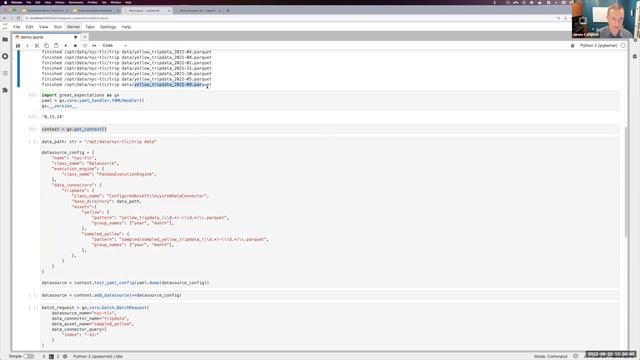The height and width of the screenshot is (360, 640).
Task: Switch to the fourth Chrome browser tab
Action: tap(198, 11)
